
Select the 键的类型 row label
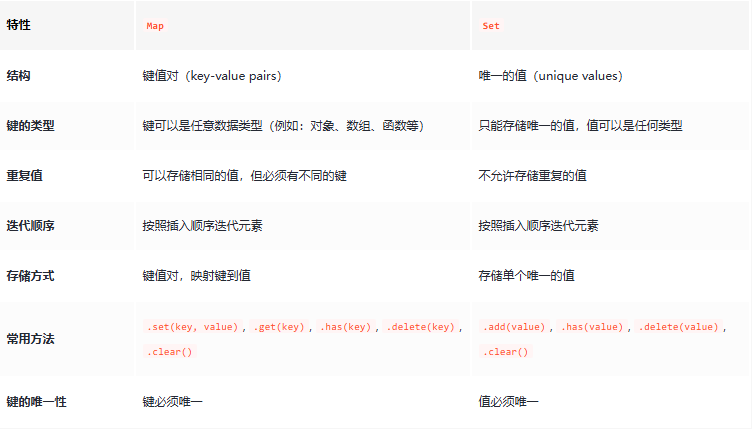(31, 126)
